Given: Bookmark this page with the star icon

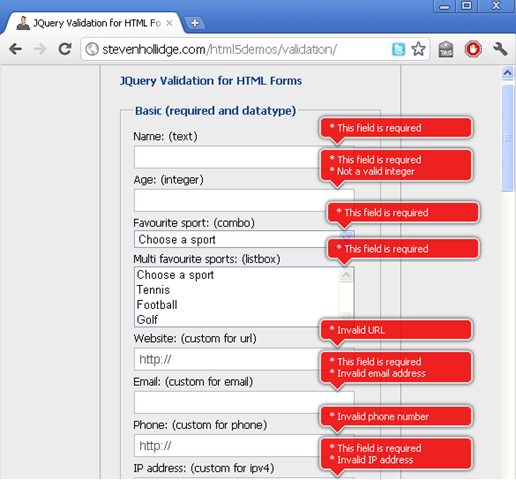Looking at the screenshot, I should [418, 49].
